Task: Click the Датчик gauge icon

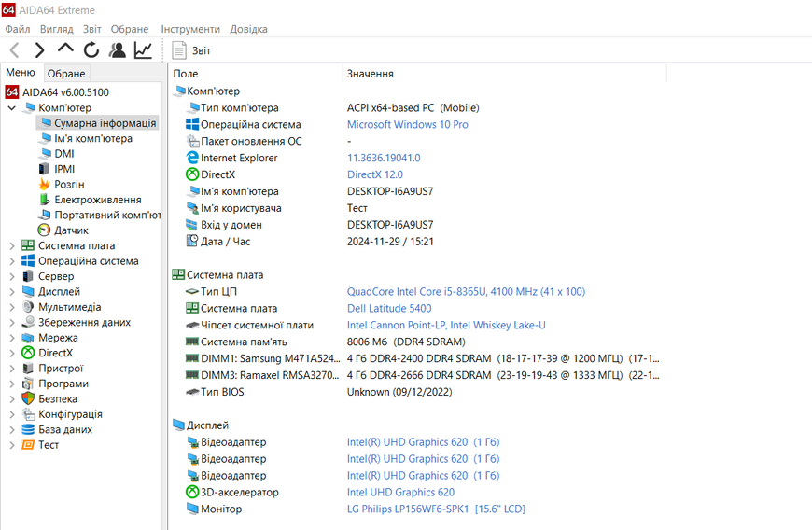Action: coord(45,230)
